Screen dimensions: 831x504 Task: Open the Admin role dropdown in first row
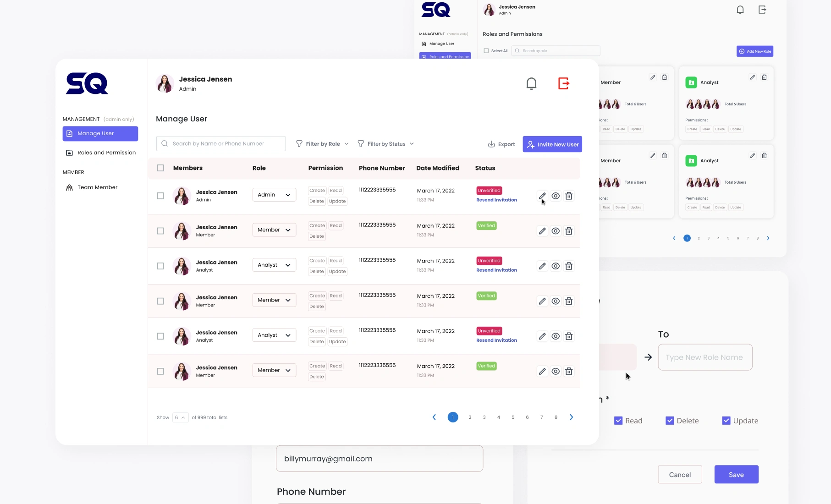[x=274, y=195]
